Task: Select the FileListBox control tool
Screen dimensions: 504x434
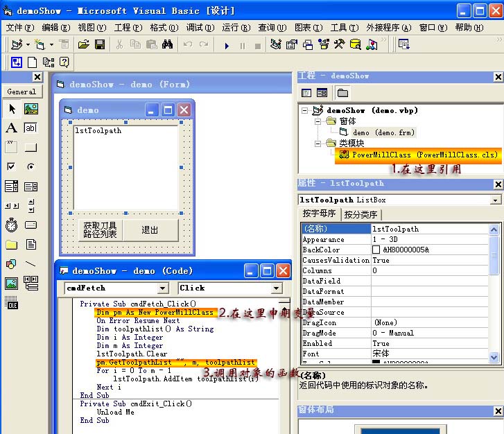Action: point(31,245)
